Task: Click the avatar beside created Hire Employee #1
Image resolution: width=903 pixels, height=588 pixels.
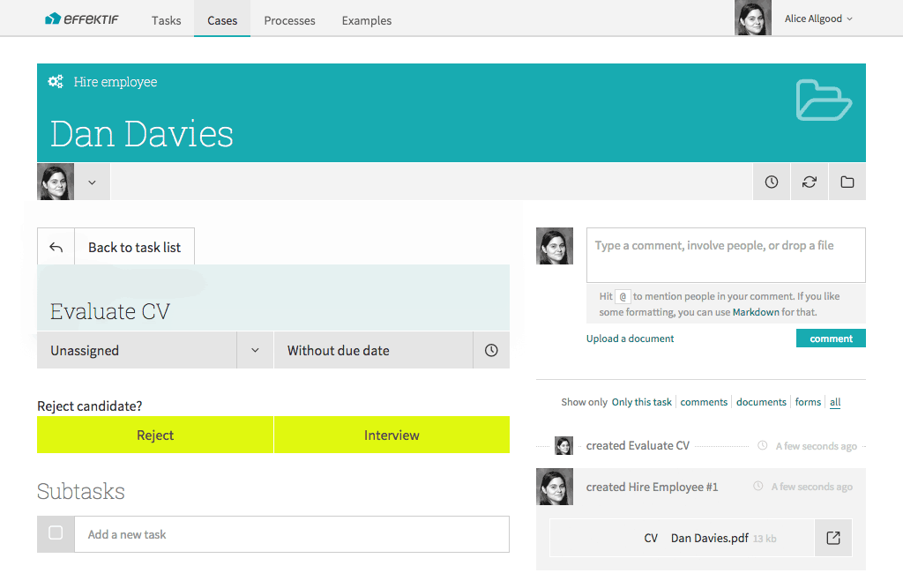Action: point(555,487)
